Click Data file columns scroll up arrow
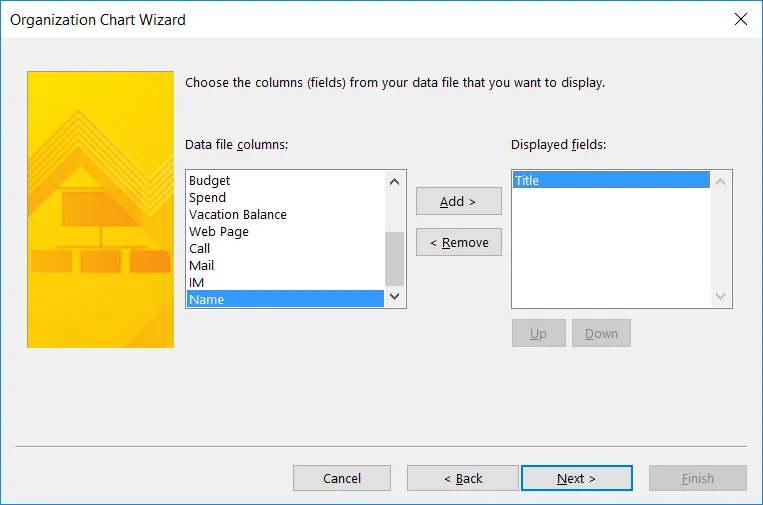This screenshot has height=505, width=763. point(395,182)
